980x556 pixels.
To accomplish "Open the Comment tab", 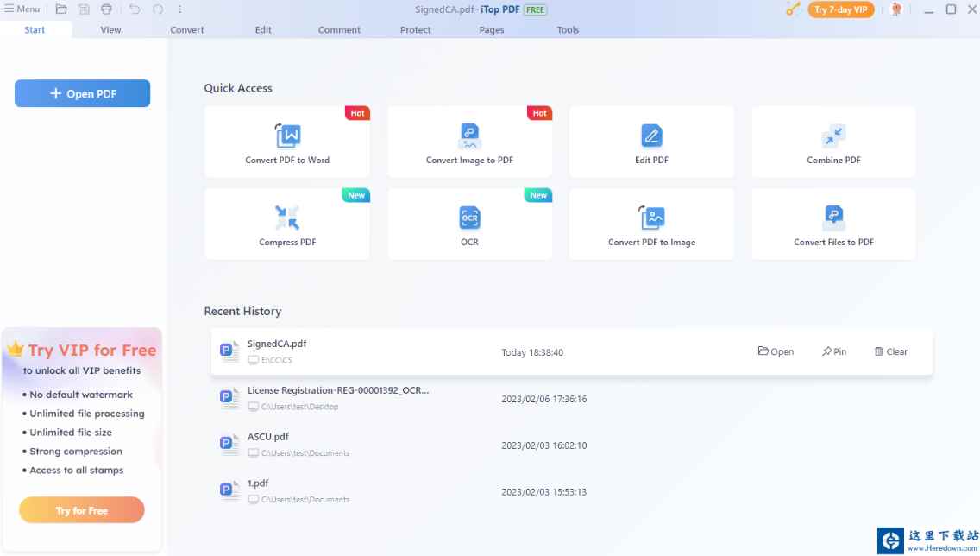I will 339,30.
